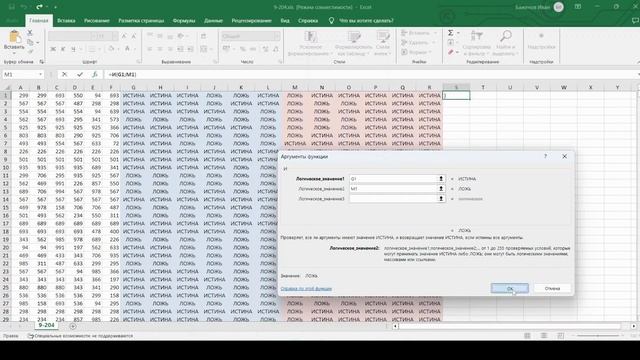Viewport: 640px width, 360px height.
Task: Click the wrap text icon
Action: (204, 36)
